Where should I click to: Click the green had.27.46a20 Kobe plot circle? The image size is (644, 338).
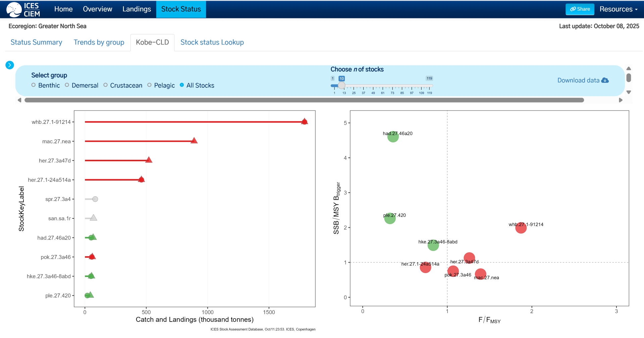coord(393,137)
